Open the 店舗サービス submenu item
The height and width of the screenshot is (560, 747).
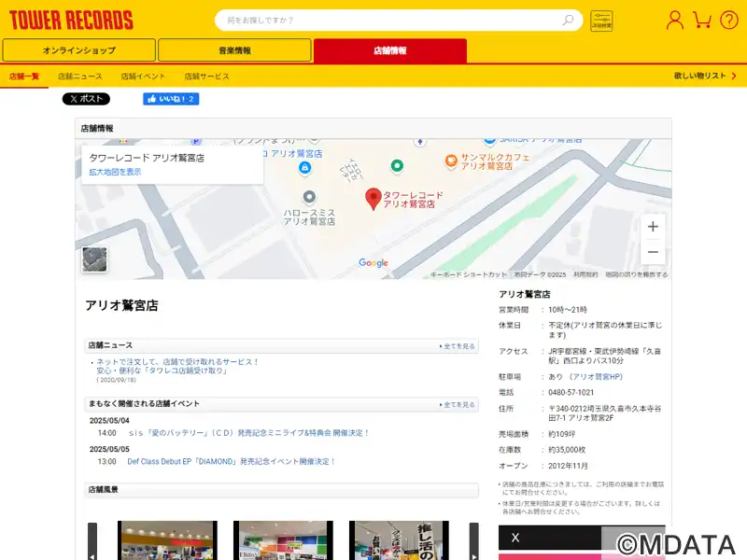(x=206, y=77)
